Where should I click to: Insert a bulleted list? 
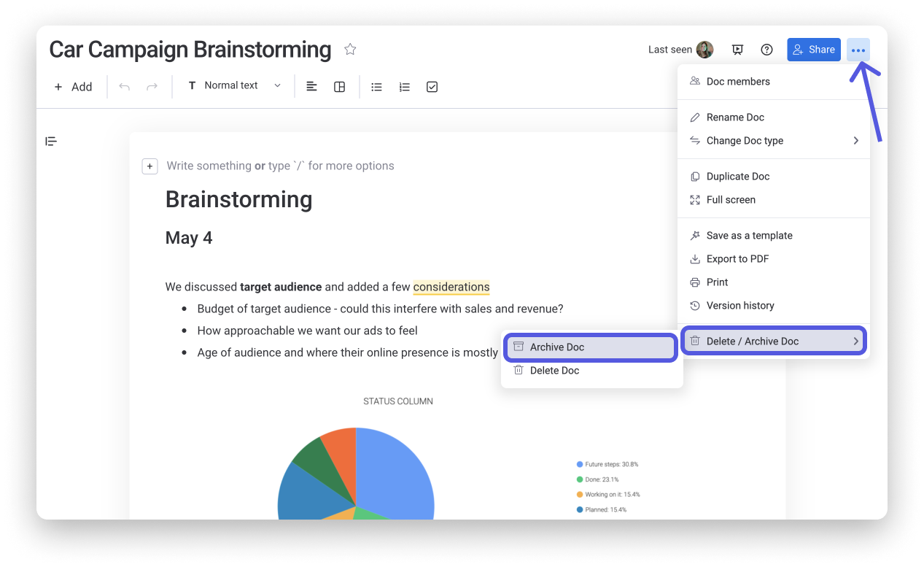376,87
